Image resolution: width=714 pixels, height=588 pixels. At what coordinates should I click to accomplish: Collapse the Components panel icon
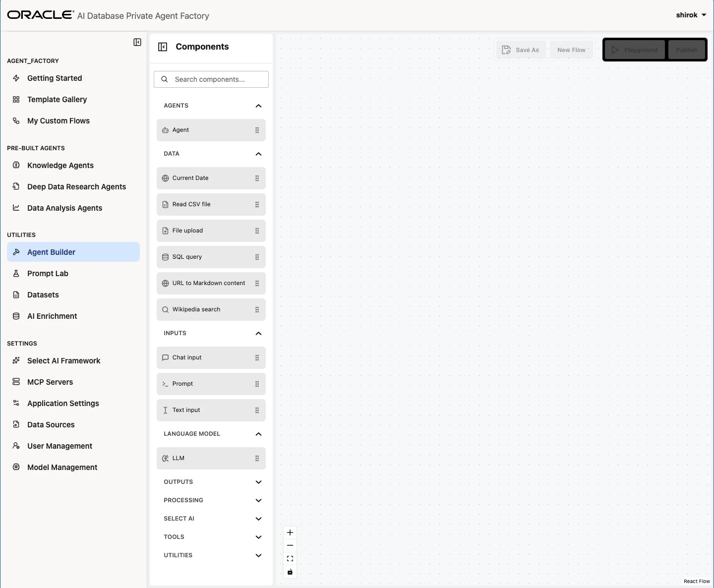point(163,47)
